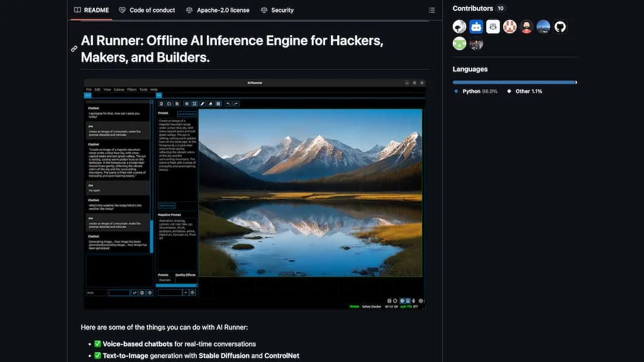Click the open folder icon in AI Runner toolbar

click(x=169, y=104)
